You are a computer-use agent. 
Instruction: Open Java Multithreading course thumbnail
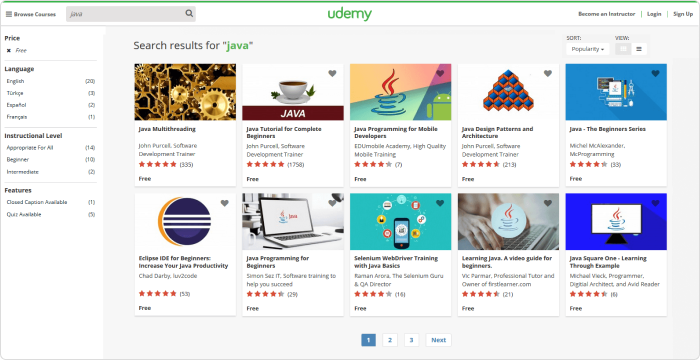click(185, 92)
